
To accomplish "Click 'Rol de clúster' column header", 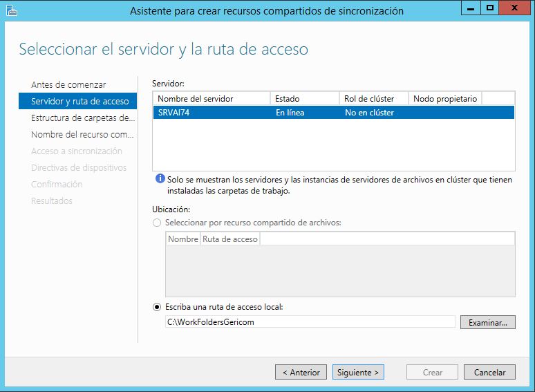I will 374,99.
